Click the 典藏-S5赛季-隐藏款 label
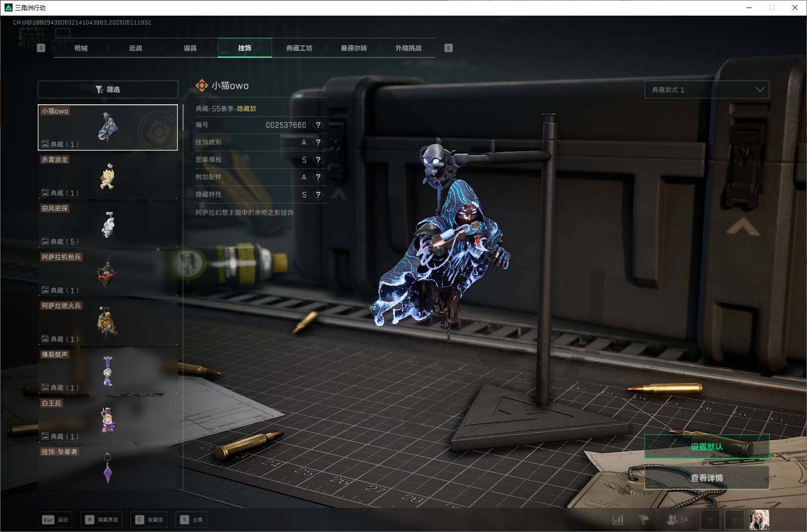 [226, 108]
